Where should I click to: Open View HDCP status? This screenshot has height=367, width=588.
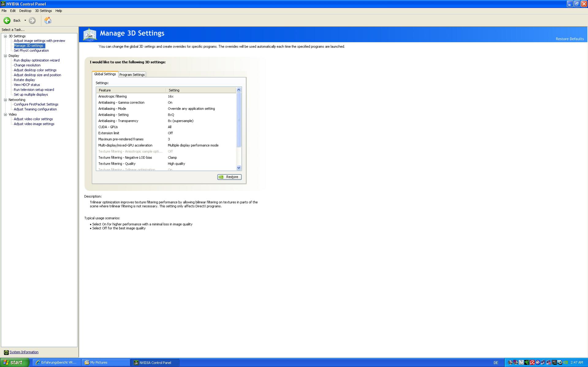coord(27,85)
